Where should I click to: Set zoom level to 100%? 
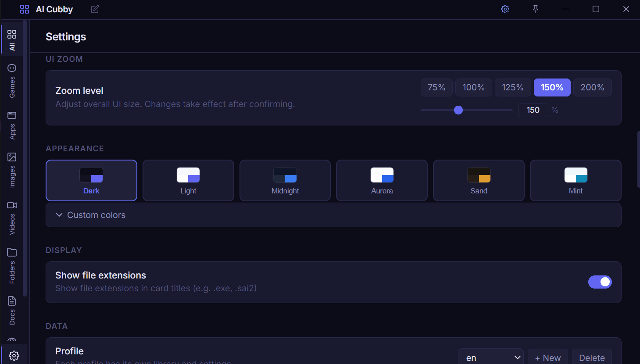(474, 87)
